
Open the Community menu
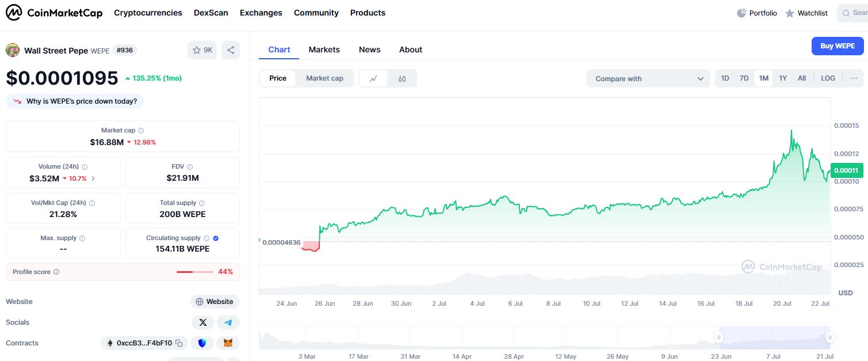pyautogui.click(x=316, y=13)
